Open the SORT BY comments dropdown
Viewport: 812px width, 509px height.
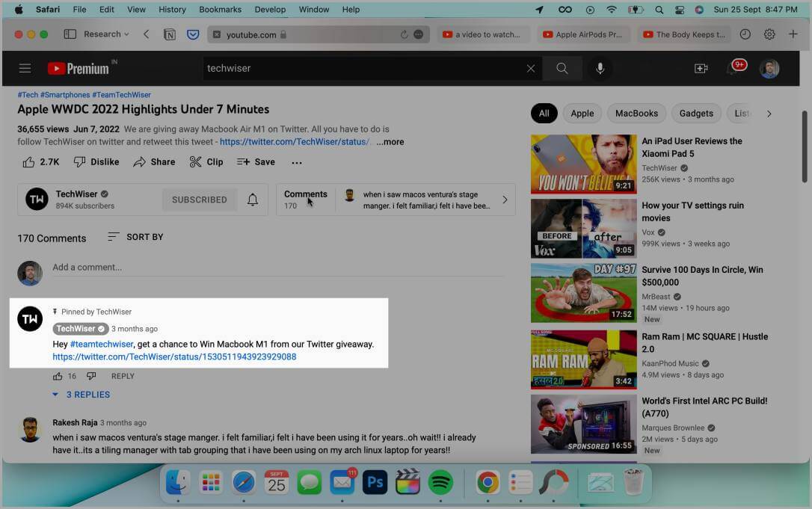pyautogui.click(x=135, y=237)
